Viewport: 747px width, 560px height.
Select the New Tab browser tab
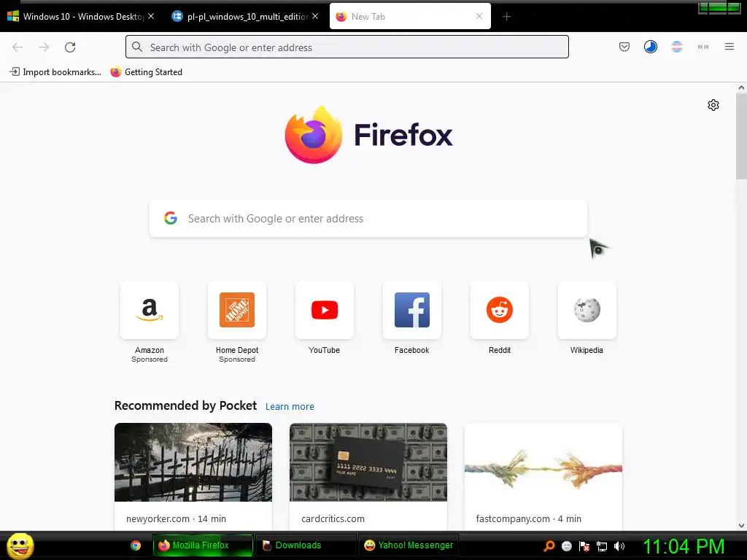tap(410, 16)
